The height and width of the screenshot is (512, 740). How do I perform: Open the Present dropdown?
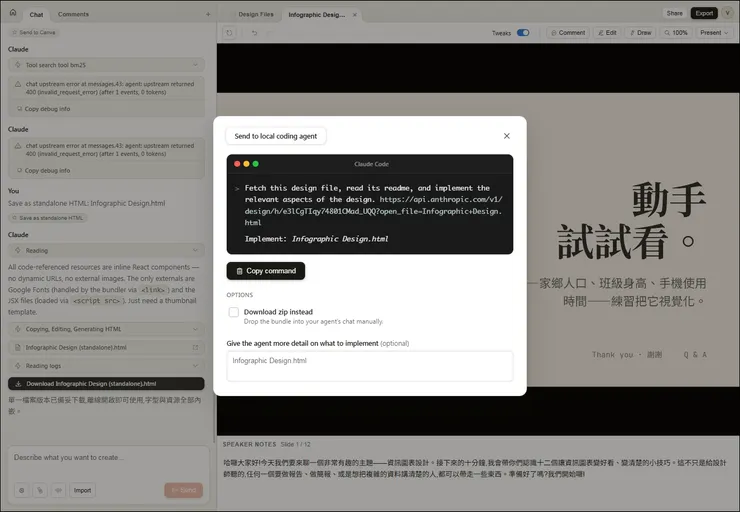pos(714,33)
